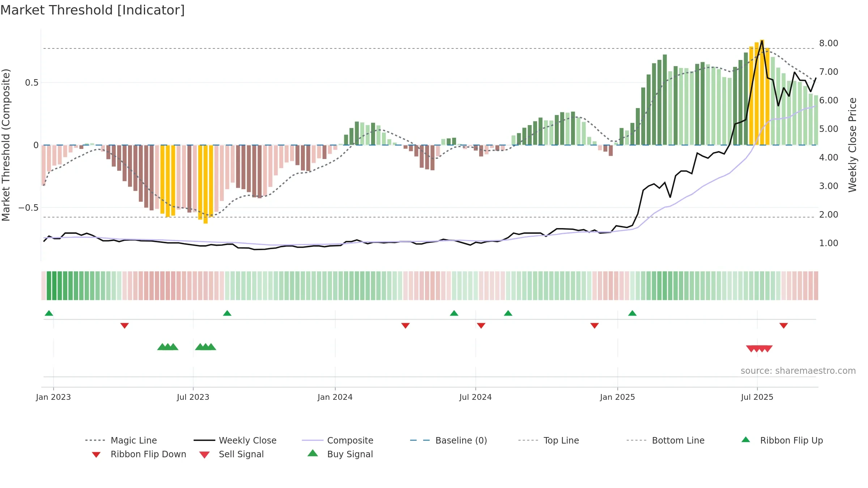Click the −0.5 left axis tick label
The height and width of the screenshot is (488, 868).
point(28,208)
